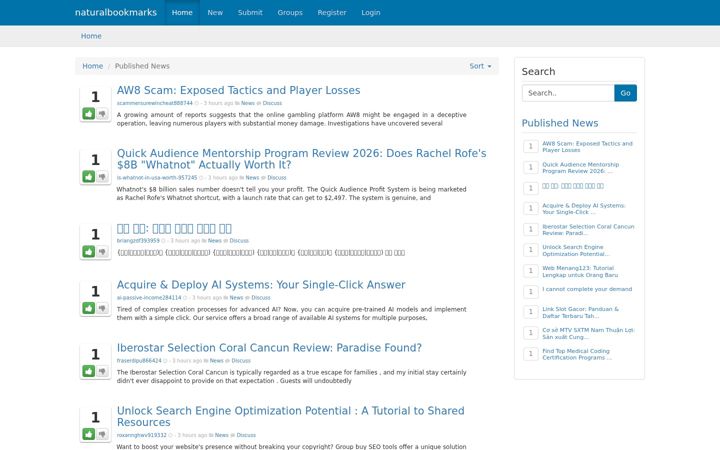Downvote the Iberostar Selection Coral Cancun post

click(102, 371)
